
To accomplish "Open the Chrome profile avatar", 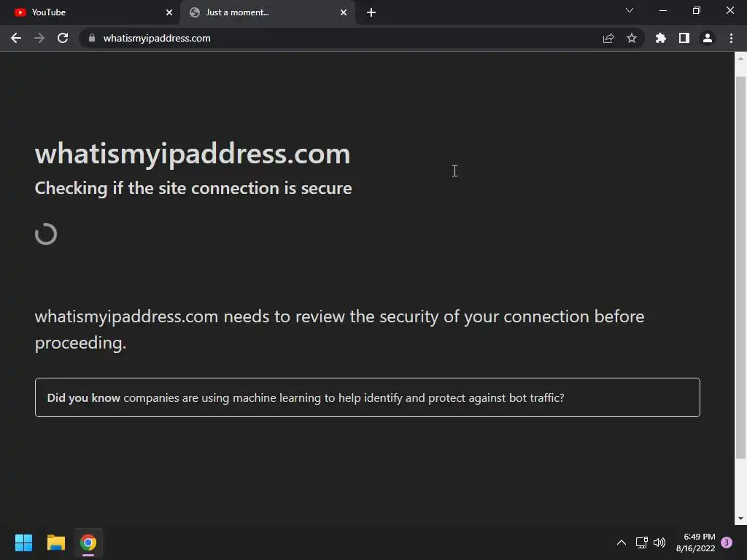I will click(x=708, y=38).
